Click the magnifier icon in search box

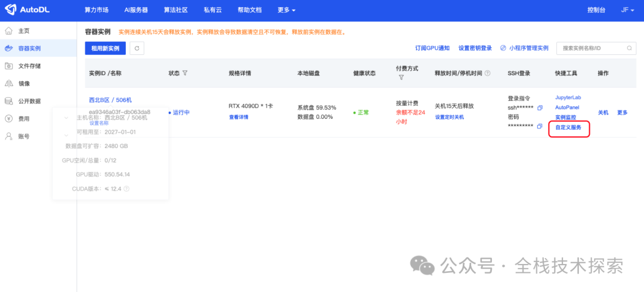[629, 48]
